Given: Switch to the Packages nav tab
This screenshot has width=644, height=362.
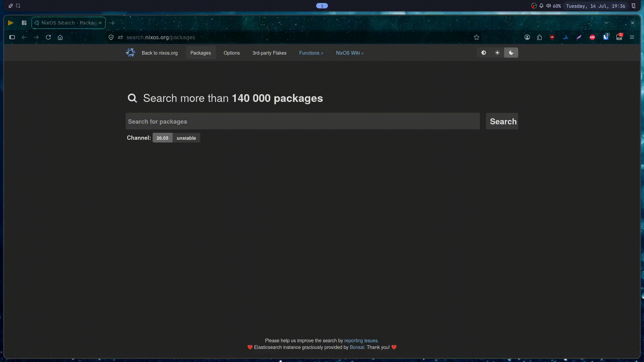Looking at the screenshot, I should tap(201, 53).
